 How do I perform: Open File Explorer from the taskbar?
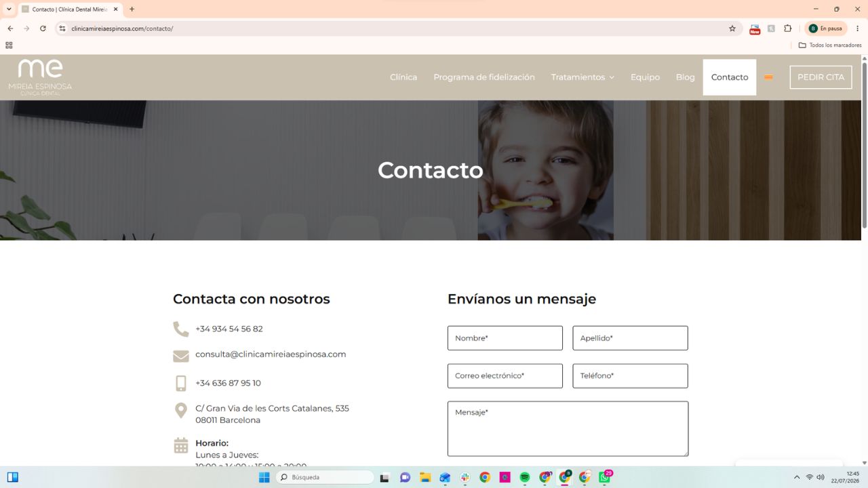425,477
